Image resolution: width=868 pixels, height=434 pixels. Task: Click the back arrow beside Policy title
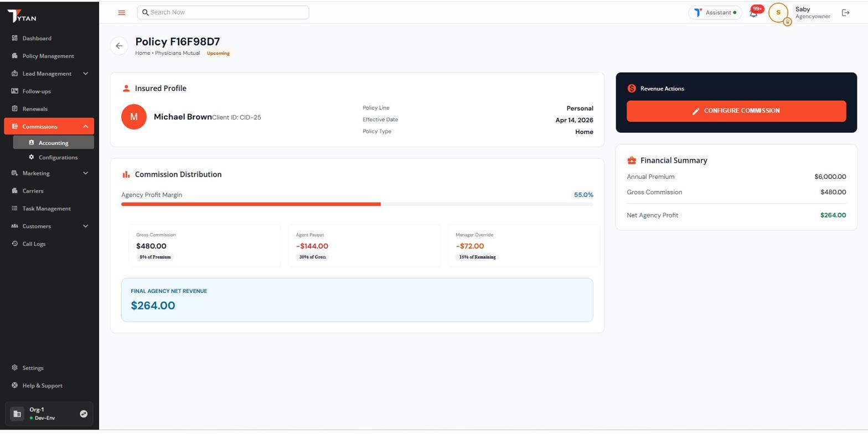119,46
